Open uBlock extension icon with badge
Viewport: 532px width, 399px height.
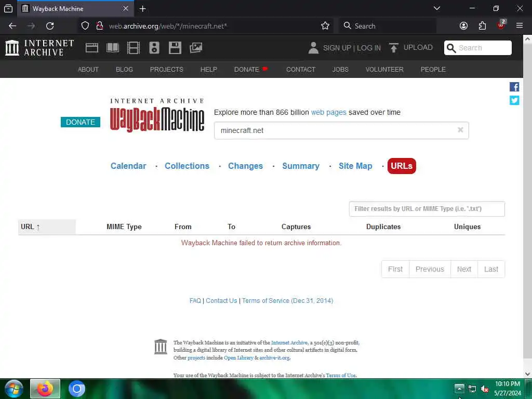tap(501, 25)
